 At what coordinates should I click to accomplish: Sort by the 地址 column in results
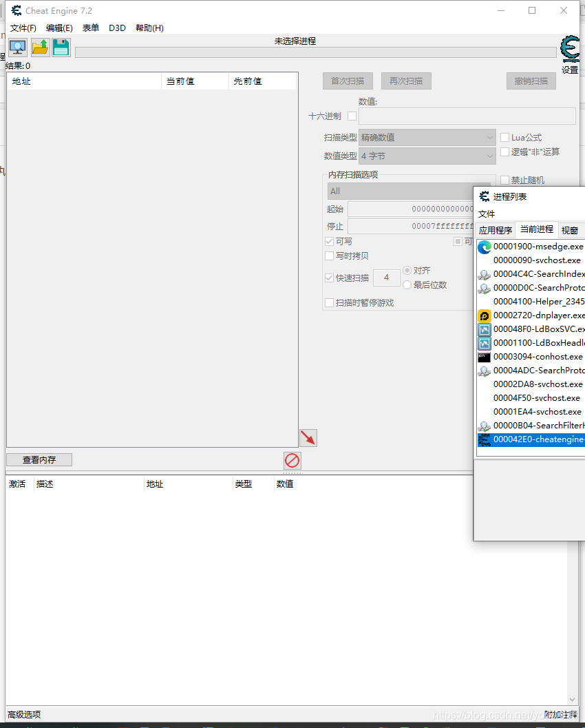(84, 81)
